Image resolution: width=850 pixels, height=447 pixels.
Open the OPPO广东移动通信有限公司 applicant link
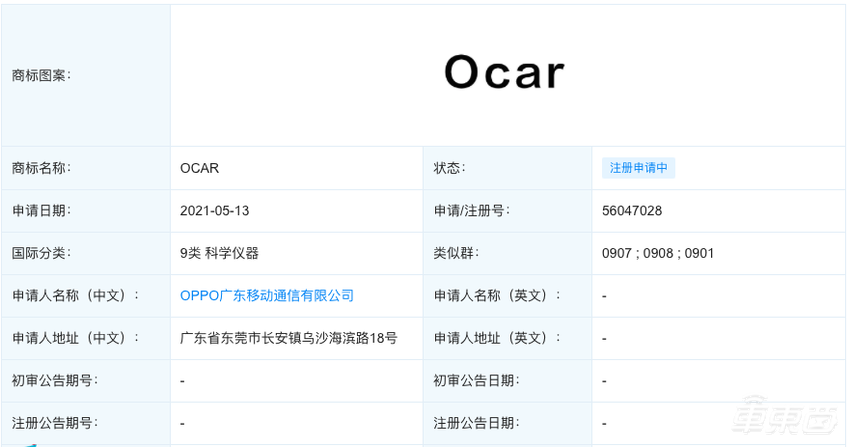tap(267, 296)
